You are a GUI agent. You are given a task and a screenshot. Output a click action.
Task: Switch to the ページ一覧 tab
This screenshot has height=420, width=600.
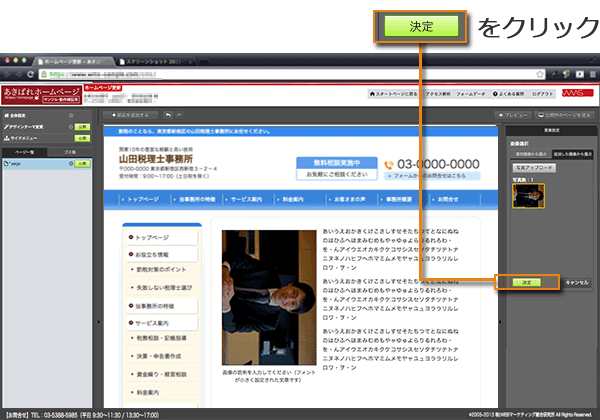(x=25, y=150)
